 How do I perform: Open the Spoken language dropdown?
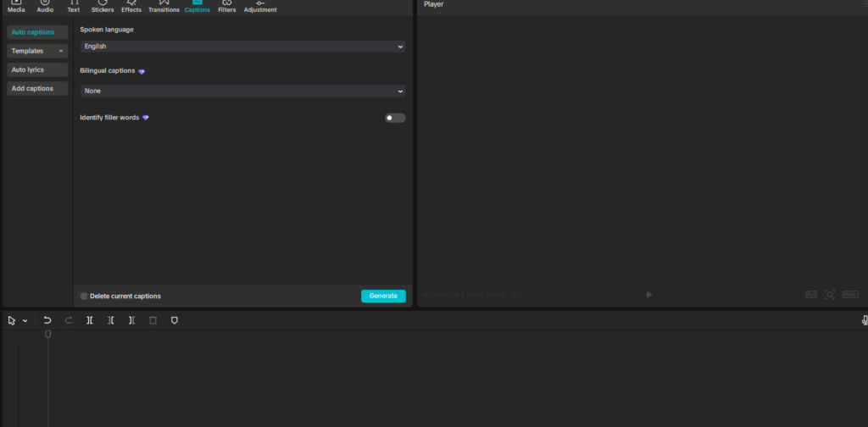[x=242, y=47]
